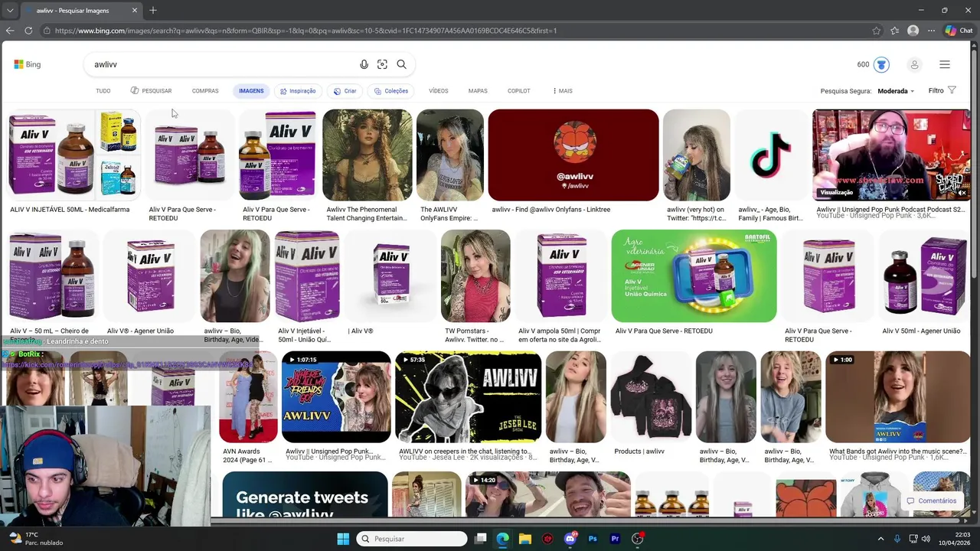
Task: Open the Inspiração tab
Action: pyautogui.click(x=298, y=91)
